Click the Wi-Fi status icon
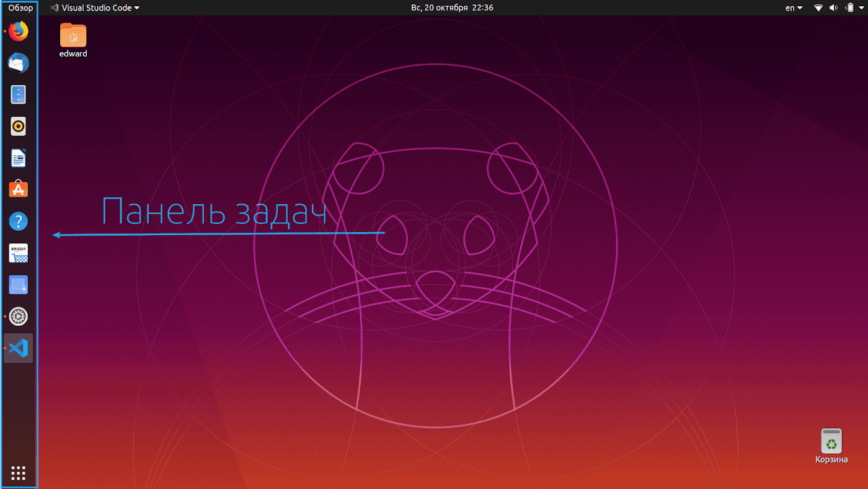This screenshot has height=489, width=868. 818,8
